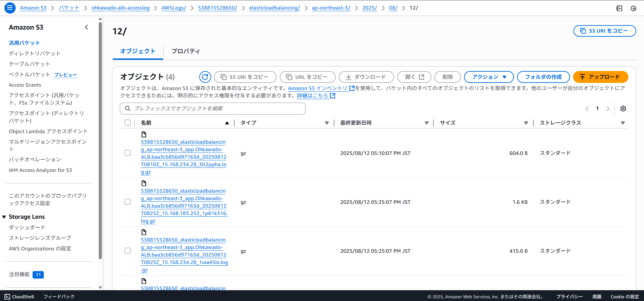Screen dimensions: 644x301
Task: Open 注目機能 with badge 11
Action: (26, 275)
